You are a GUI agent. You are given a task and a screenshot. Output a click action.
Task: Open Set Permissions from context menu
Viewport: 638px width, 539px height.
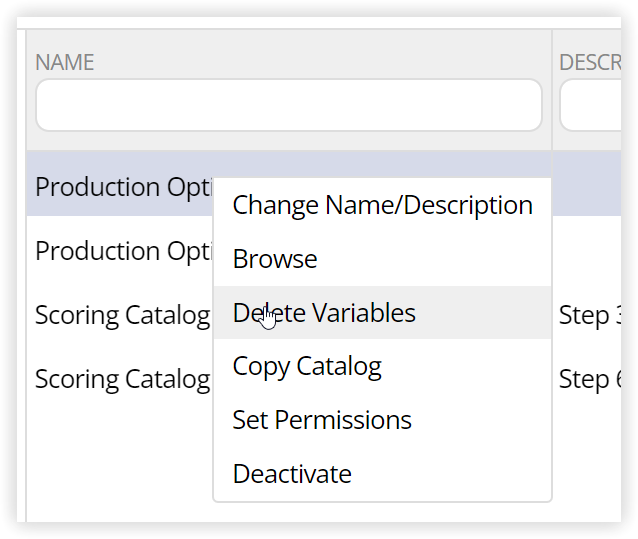click(x=322, y=420)
